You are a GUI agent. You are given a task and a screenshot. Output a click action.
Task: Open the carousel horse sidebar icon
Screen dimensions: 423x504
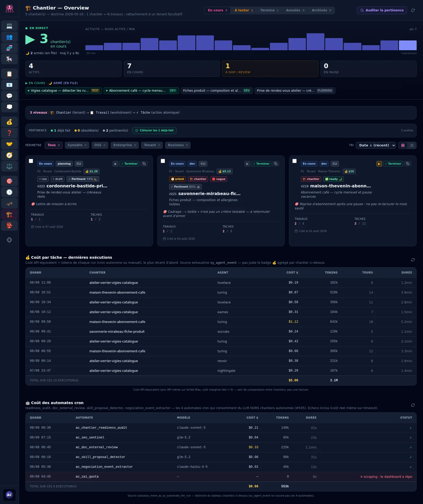tap(9, 59)
